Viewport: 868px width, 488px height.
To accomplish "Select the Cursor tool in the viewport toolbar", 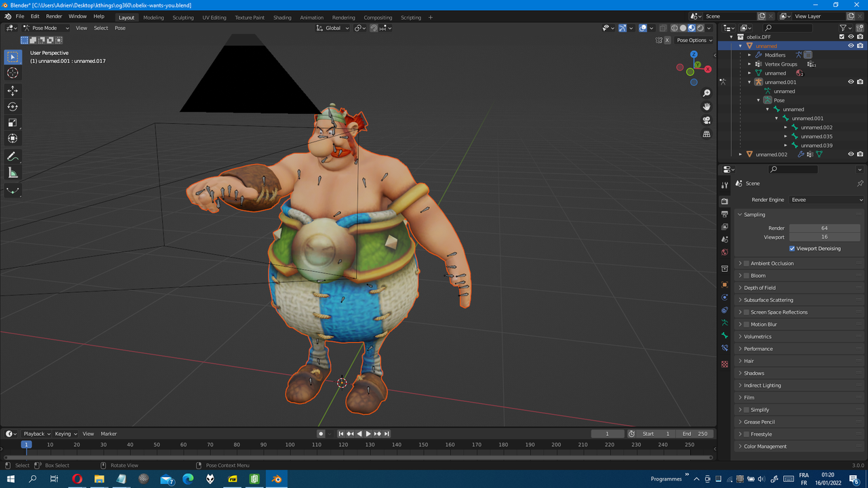I will coord(13,73).
